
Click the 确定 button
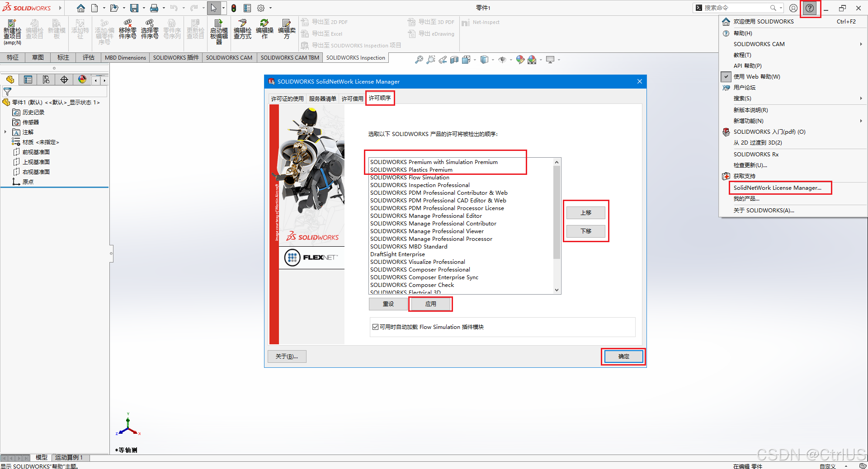point(623,356)
